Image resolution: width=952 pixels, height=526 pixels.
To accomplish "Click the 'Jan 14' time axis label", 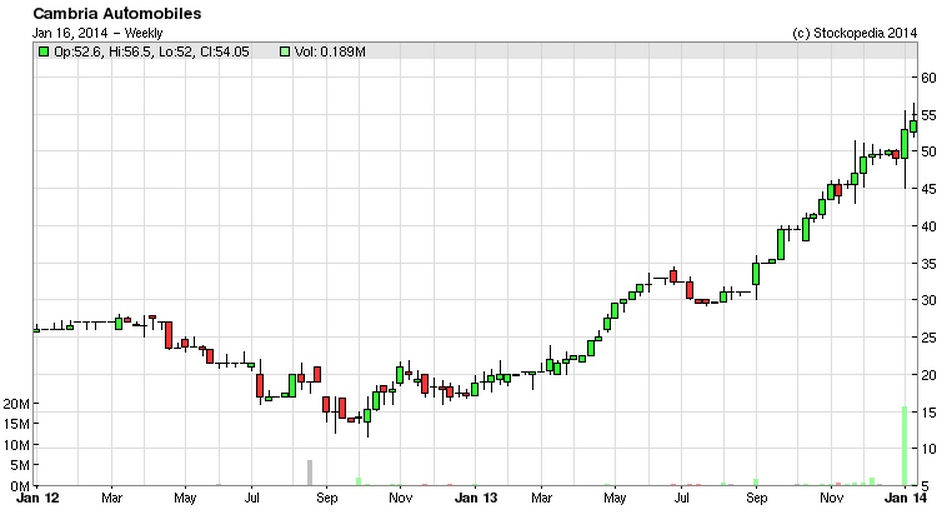I will (905, 499).
